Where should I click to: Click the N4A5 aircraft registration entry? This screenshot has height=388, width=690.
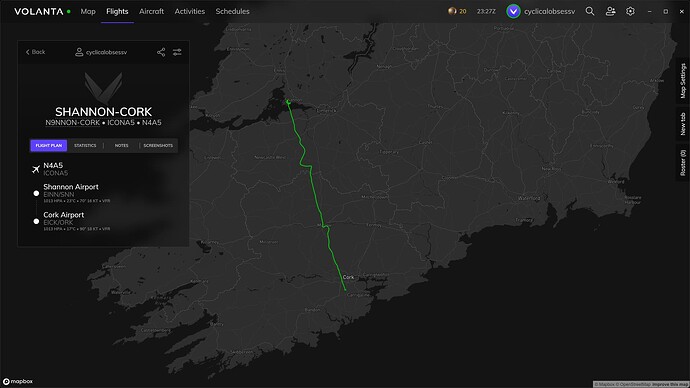pyautogui.click(x=53, y=165)
